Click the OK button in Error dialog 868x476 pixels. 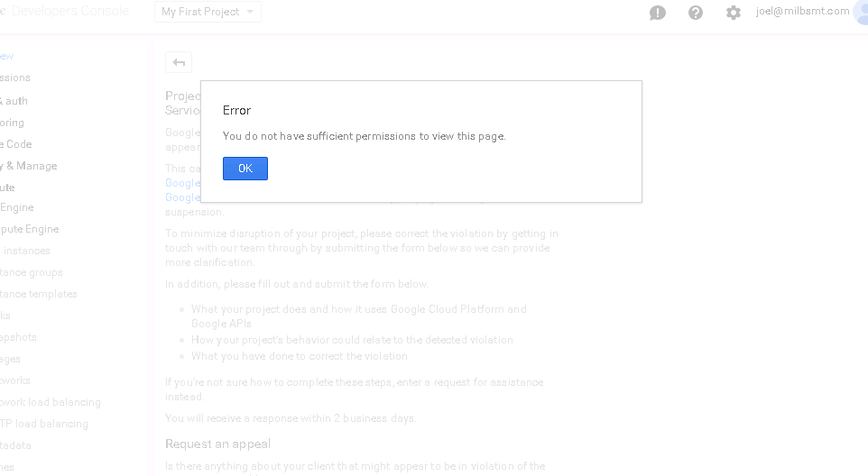tap(245, 169)
